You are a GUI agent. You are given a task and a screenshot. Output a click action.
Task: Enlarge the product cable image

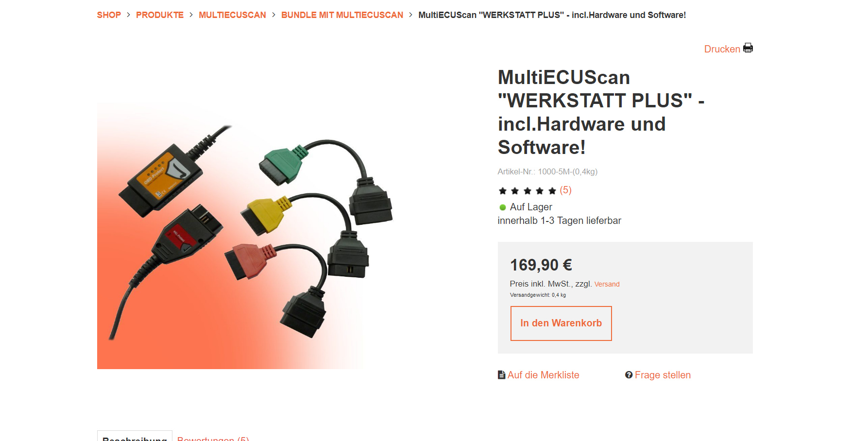point(245,236)
